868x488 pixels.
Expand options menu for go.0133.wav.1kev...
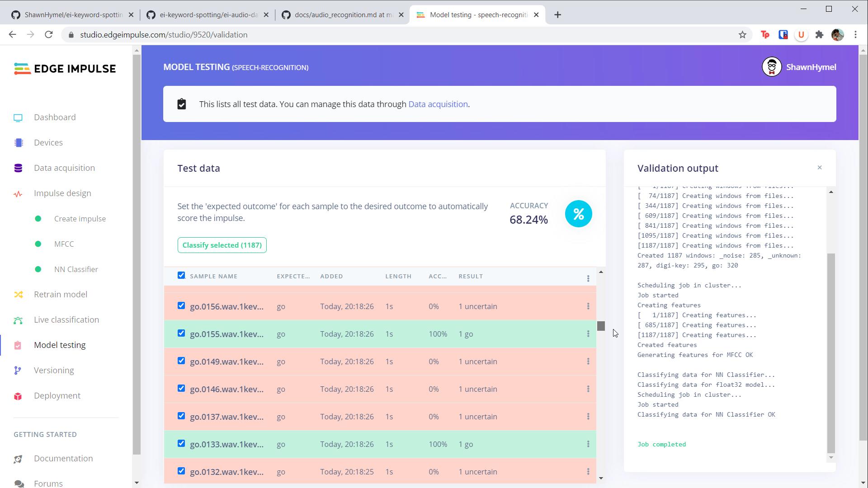pyautogui.click(x=589, y=444)
